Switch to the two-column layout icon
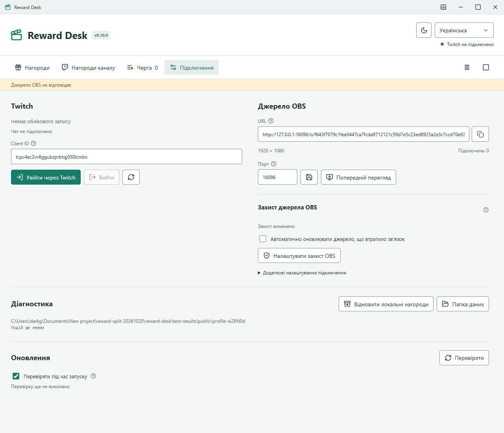Viewport: 504px width, 433px height. click(x=467, y=67)
